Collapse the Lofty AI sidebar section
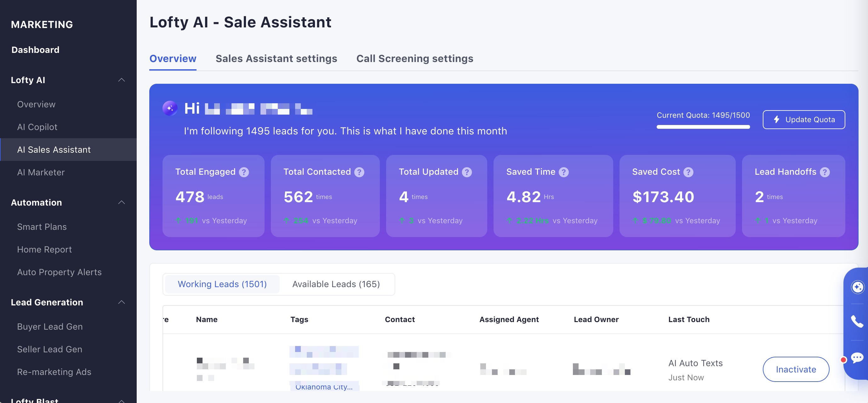This screenshot has width=868, height=403. coord(122,80)
